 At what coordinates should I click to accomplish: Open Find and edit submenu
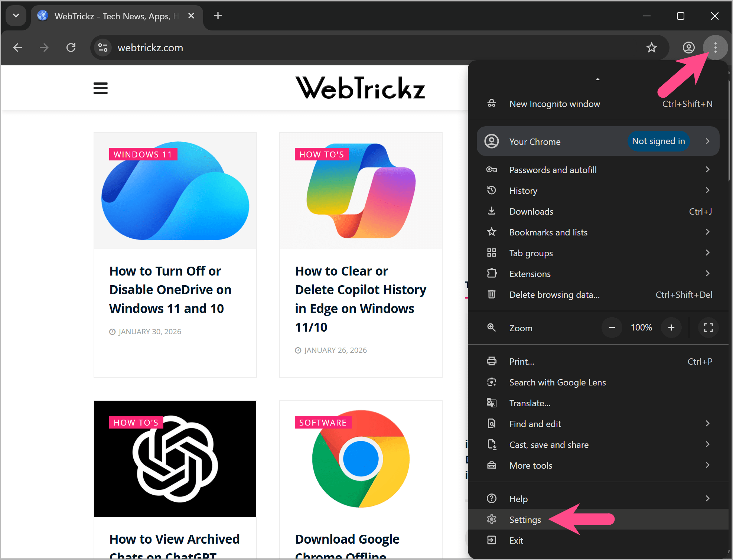tap(598, 424)
